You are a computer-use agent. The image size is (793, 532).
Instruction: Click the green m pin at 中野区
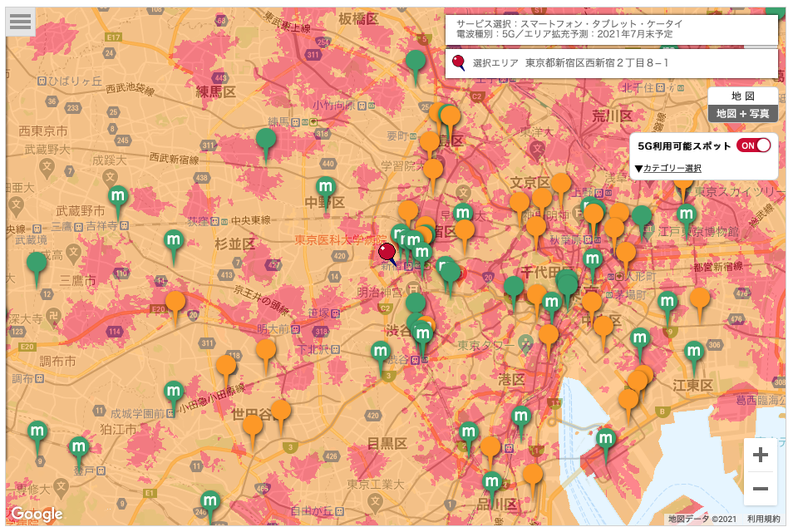click(x=326, y=190)
